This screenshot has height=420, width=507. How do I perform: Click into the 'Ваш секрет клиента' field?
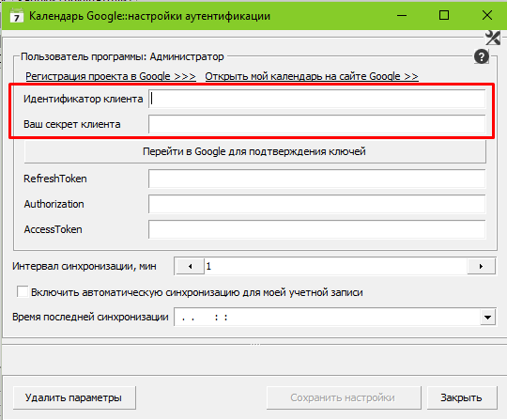tap(317, 124)
